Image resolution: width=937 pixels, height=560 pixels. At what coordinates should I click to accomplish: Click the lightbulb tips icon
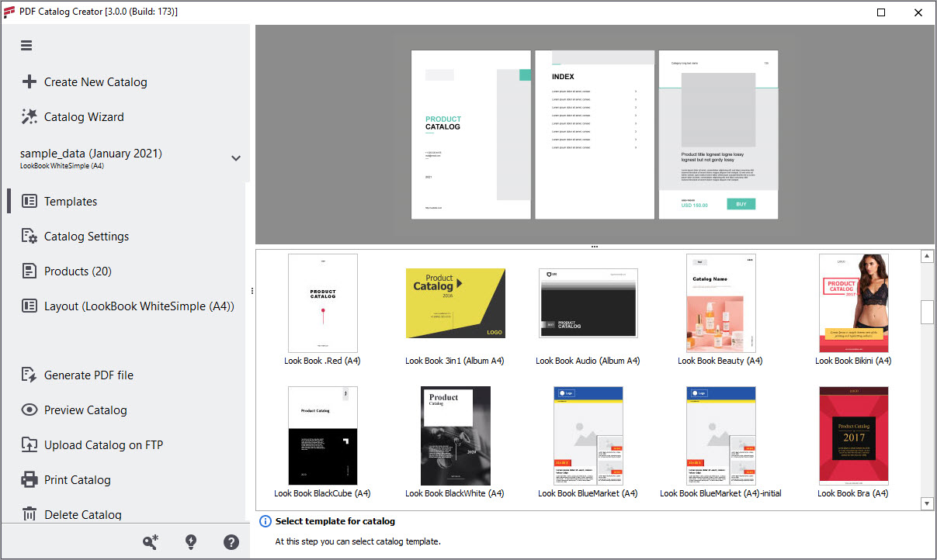pyautogui.click(x=191, y=542)
